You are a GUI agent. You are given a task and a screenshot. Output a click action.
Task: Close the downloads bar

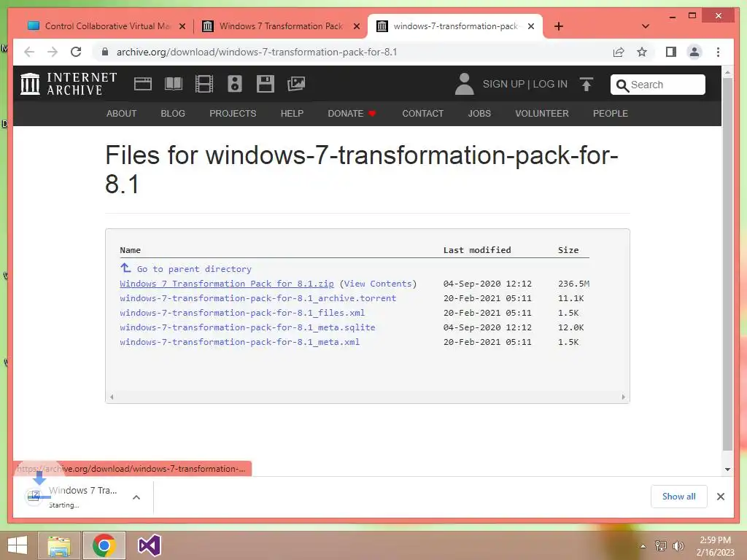click(x=720, y=496)
